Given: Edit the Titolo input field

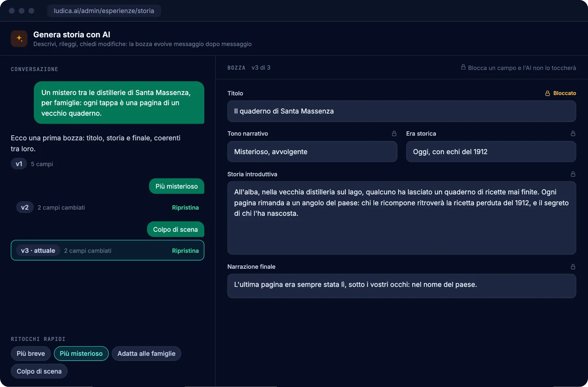Looking at the screenshot, I should 401,111.
